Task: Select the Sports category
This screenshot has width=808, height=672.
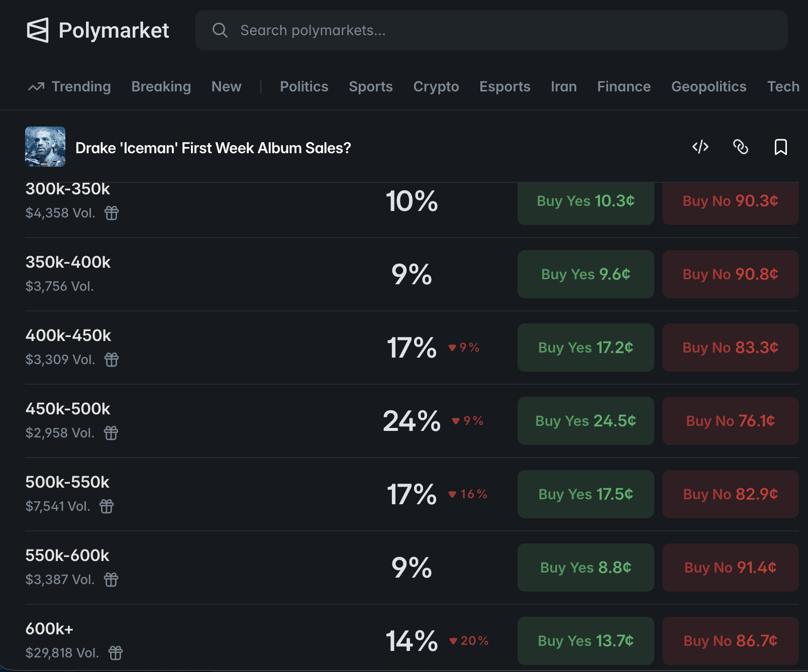Action: [x=371, y=86]
